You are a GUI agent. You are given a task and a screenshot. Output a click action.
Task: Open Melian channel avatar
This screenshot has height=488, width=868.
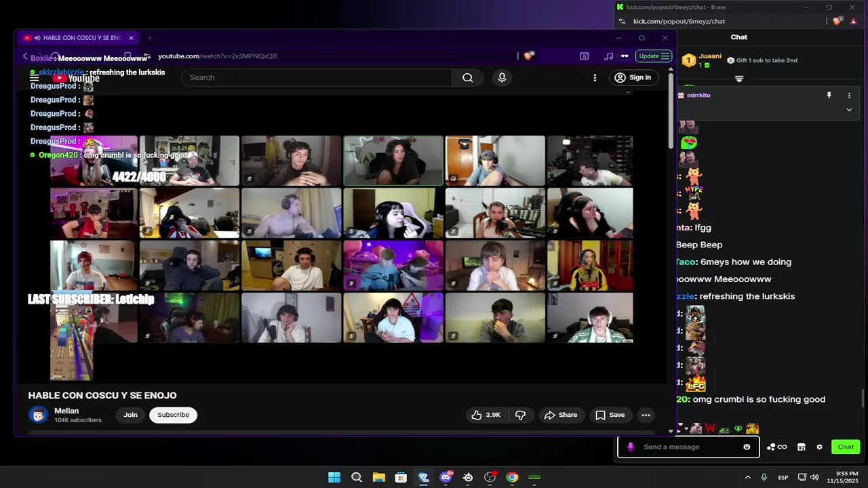38,415
